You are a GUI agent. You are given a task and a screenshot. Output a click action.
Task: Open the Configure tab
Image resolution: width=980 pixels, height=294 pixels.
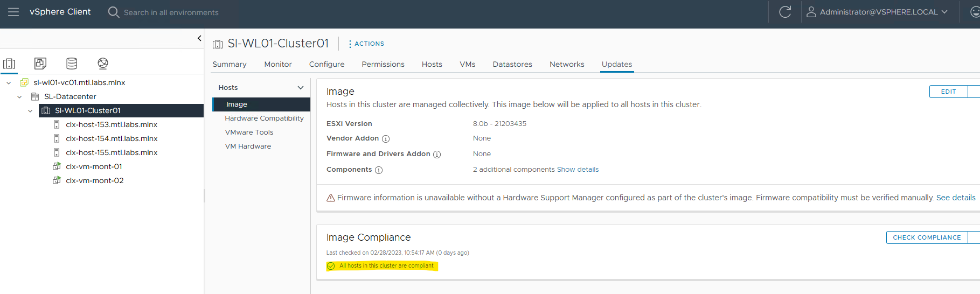click(327, 64)
